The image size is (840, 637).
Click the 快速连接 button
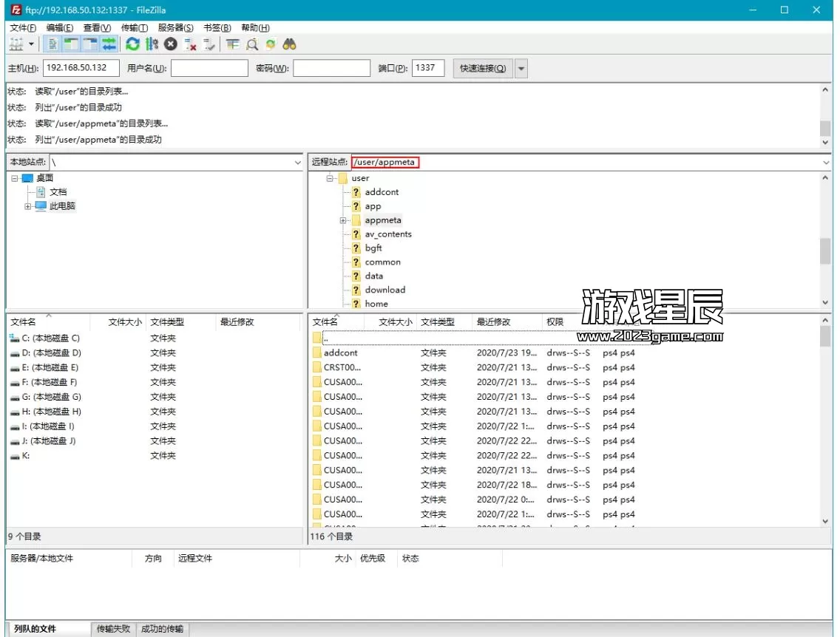coord(483,68)
